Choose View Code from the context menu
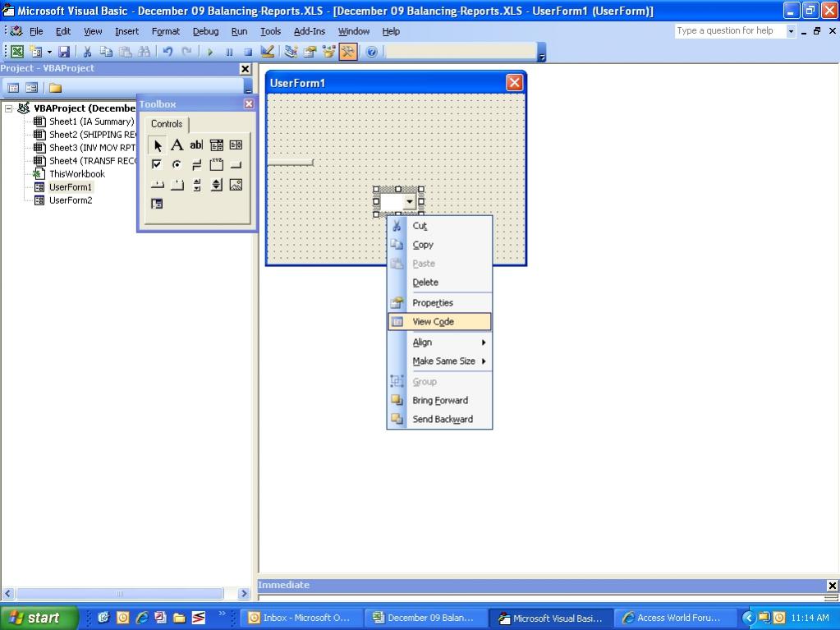Image resolution: width=840 pixels, height=630 pixels. [439, 321]
